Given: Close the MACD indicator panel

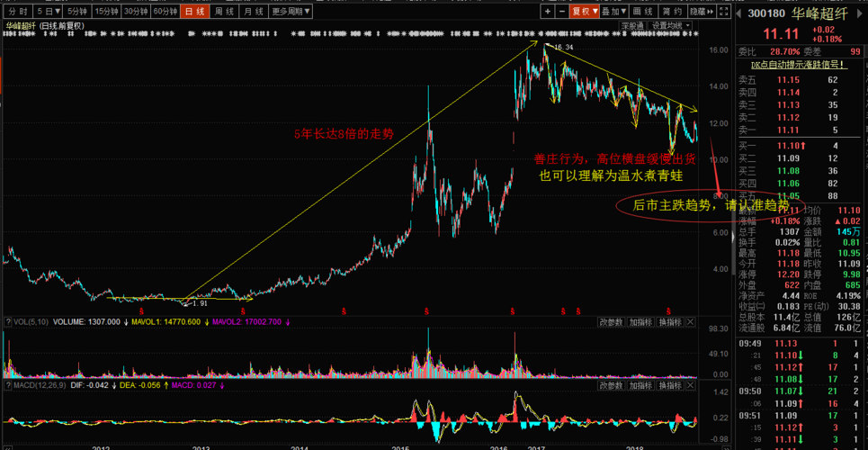Looking at the screenshot, I should click(x=692, y=385).
